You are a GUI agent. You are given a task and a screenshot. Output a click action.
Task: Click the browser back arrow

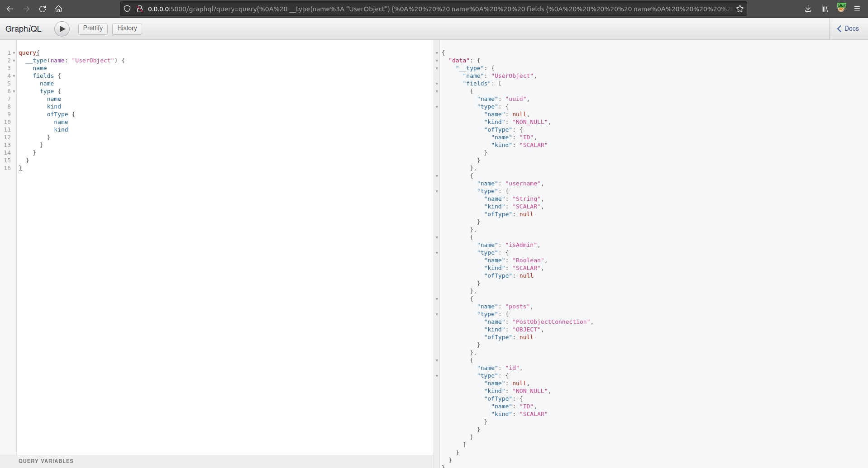pos(10,9)
